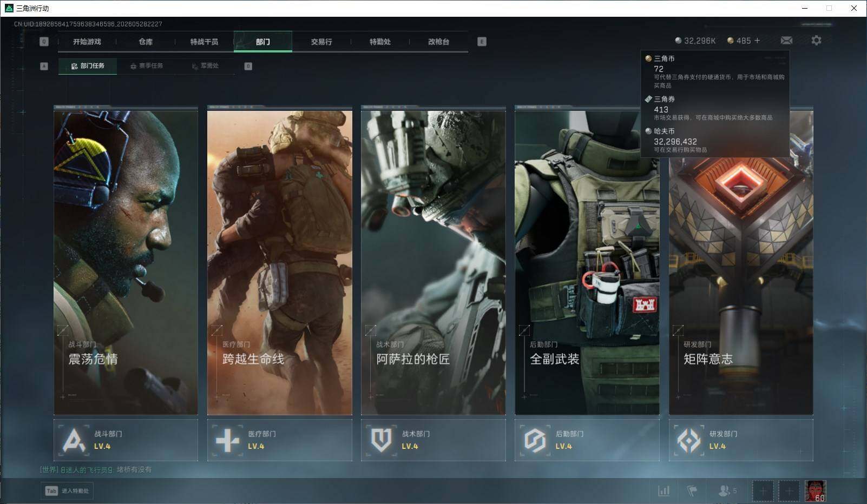Image resolution: width=867 pixels, height=504 pixels.
Task: Go to the 改枪台 tab
Action: point(438,42)
